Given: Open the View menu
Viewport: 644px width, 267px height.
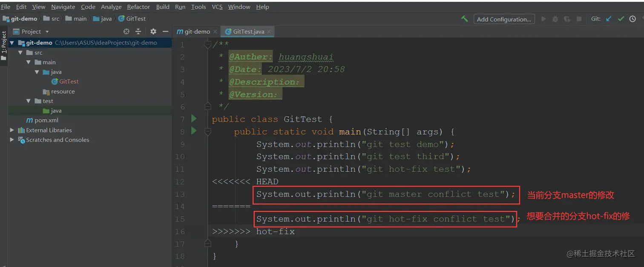Looking at the screenshot, I should coord(39,7).
